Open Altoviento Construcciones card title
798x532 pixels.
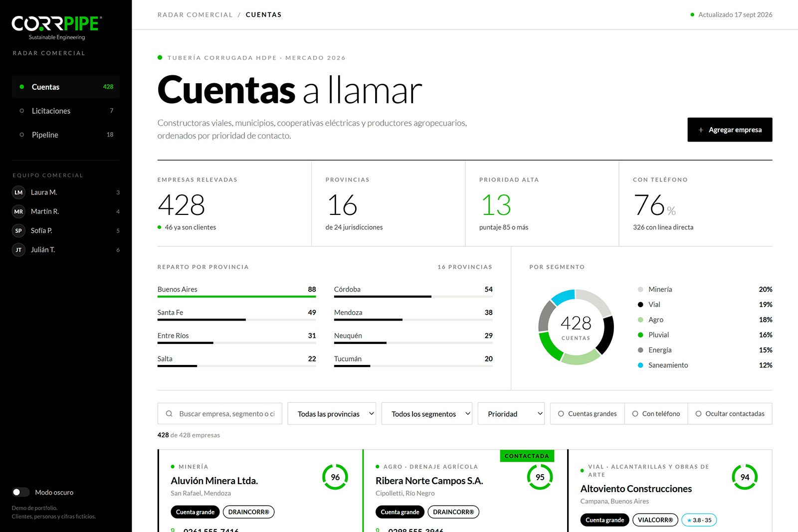636,489
